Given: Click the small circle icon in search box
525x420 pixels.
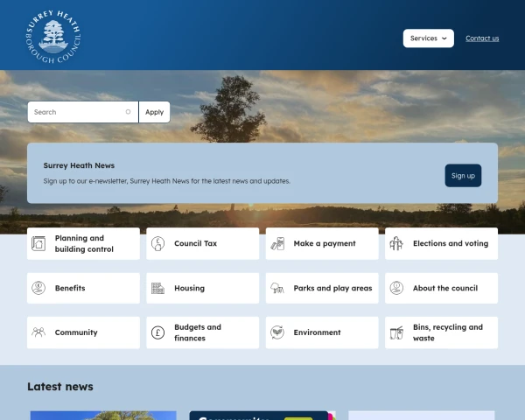Looking at the screenshot, I should click(128, 112).
